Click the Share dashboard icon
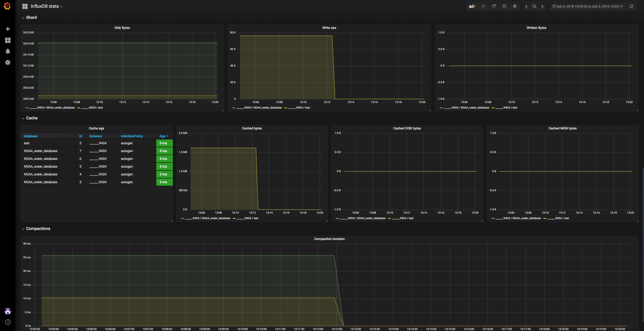 [x=494, y=6]
